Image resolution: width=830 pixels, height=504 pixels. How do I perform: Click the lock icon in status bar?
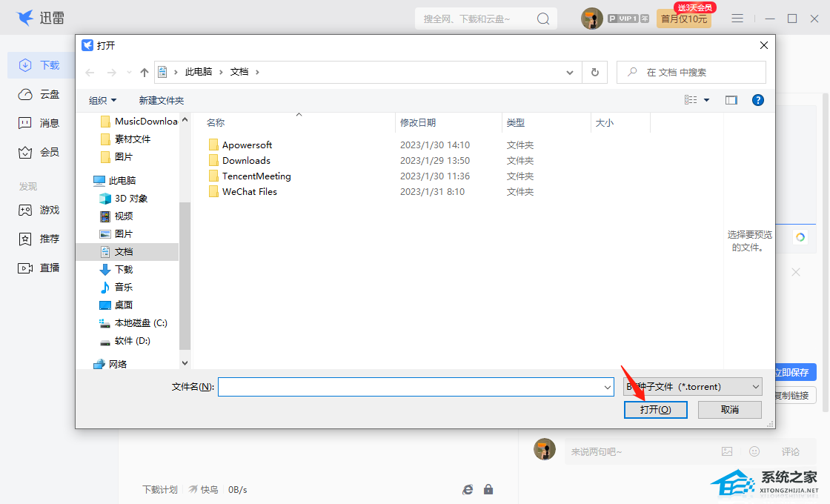488,489
